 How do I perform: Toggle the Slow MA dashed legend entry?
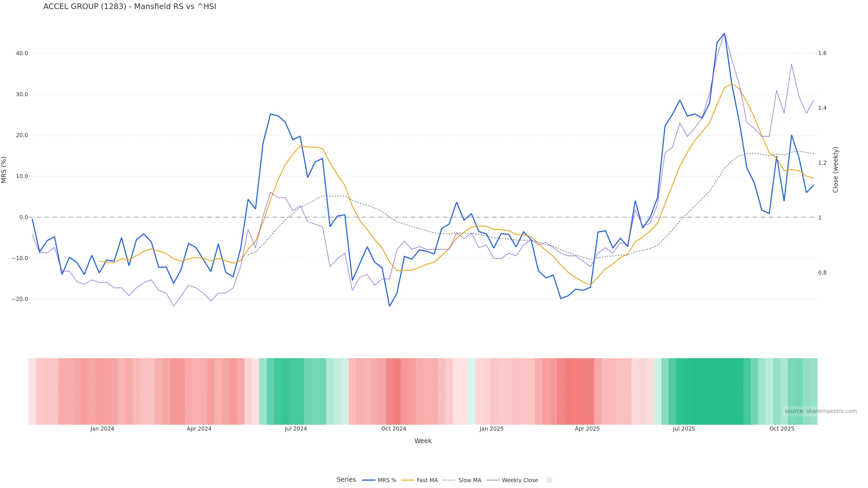tap(462, 480)
